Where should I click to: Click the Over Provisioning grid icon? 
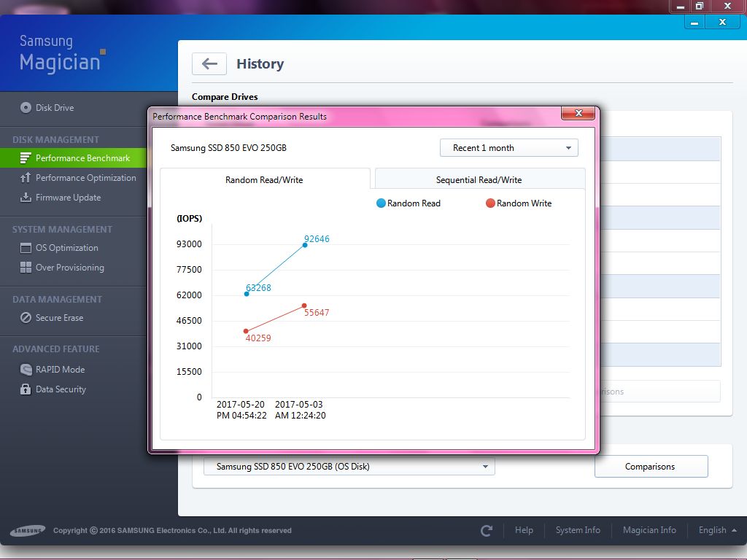[x=26, y=267]
